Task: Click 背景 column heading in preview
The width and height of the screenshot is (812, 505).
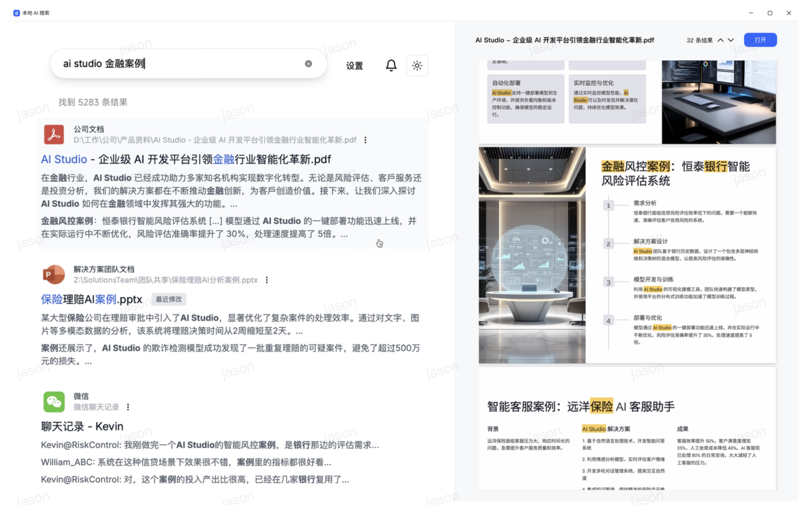Action: click(493, 429)
